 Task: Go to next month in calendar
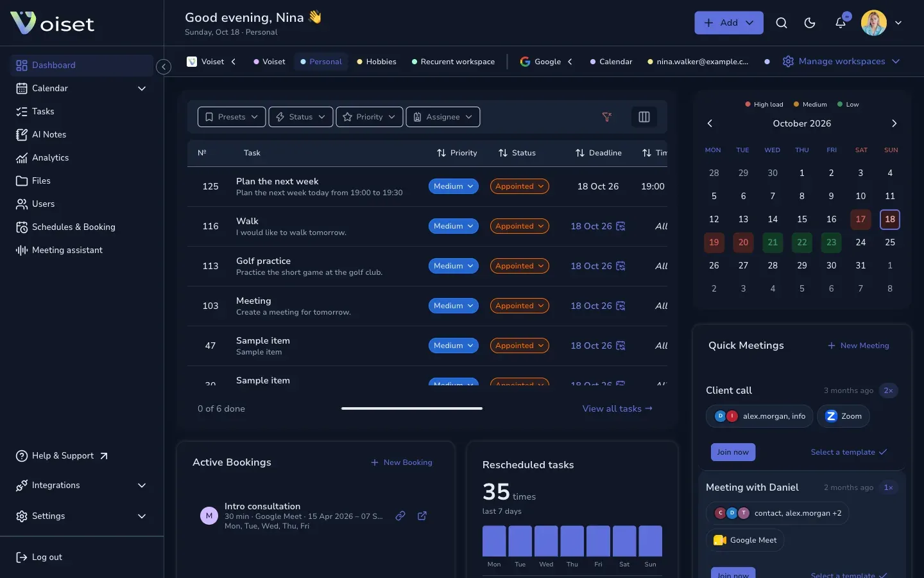[894, 123]
